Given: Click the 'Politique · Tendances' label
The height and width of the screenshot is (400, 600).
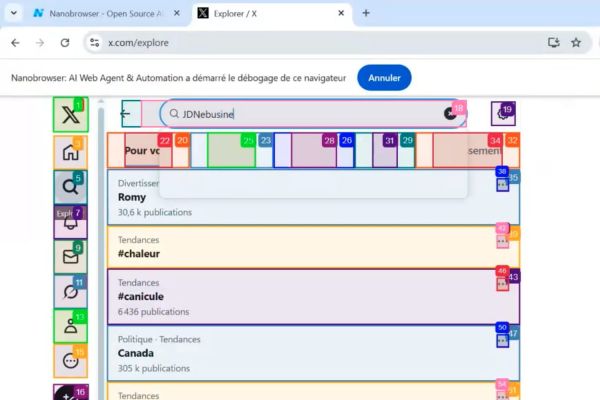Looking at the screenshot, I should pyautogui.click(x=159, y=339).
